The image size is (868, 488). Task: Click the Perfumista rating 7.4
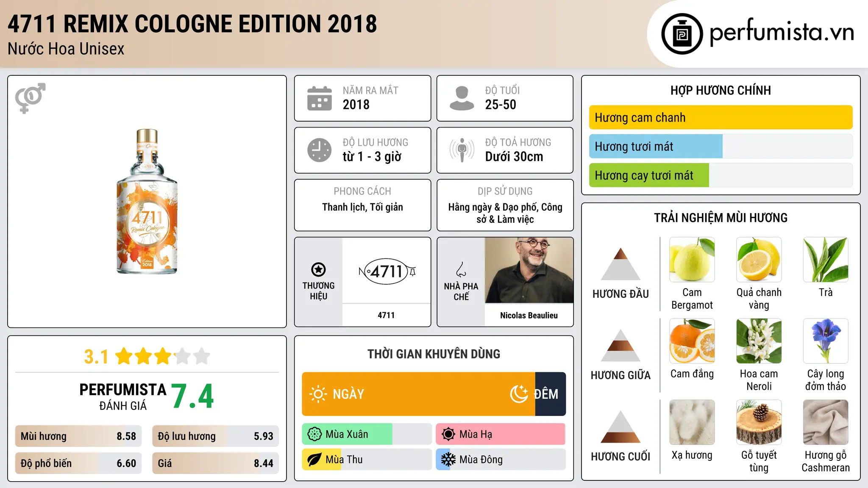(x=193, y=396)
